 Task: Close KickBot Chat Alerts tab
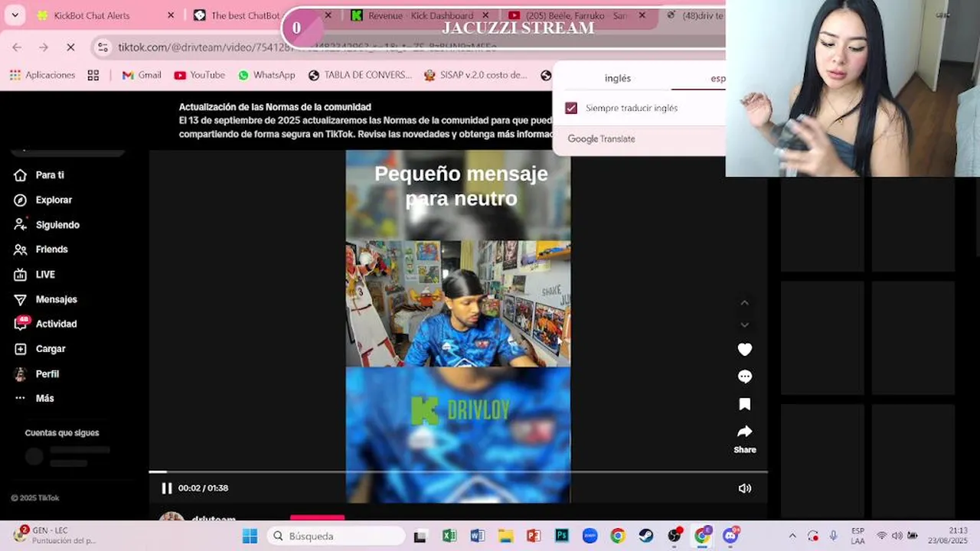pos(171,15)
